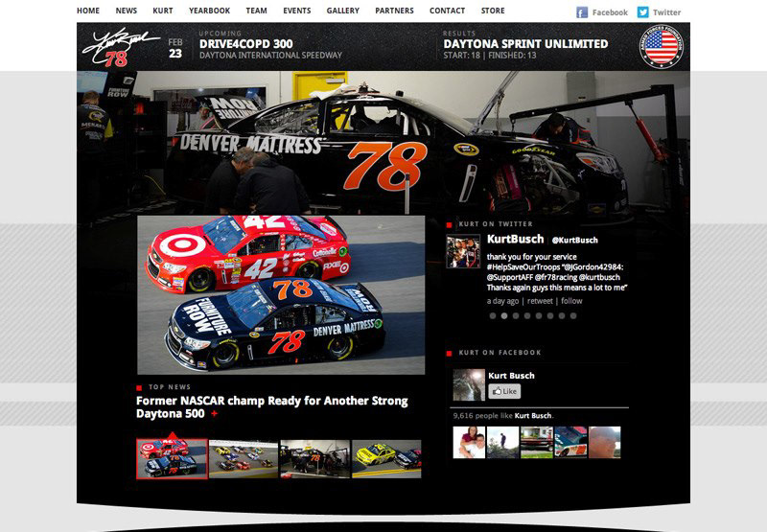
Task: Click the fifth Facebook fan photo
Action: [x=605, y=443]
